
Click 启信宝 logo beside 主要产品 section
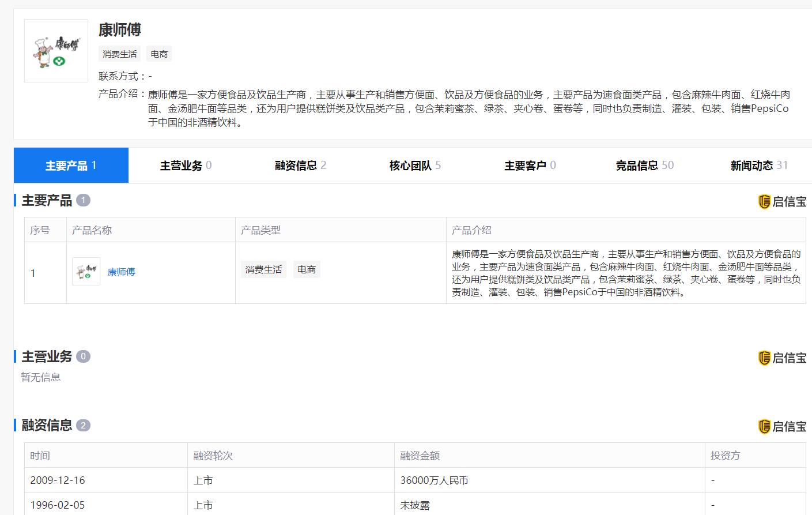pos(781,201)
